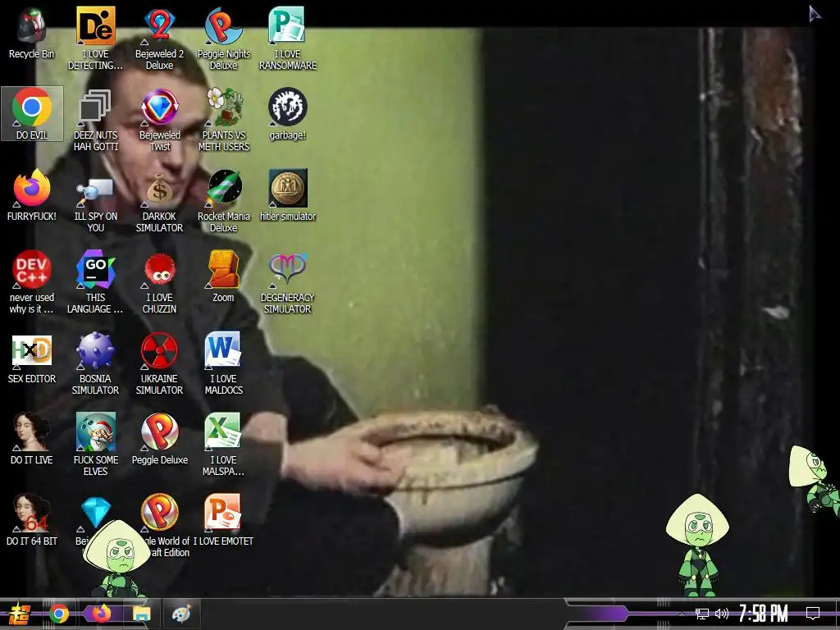
Task: Click the Peridot character standing near the clock
Action: click(x=697, y=546)
